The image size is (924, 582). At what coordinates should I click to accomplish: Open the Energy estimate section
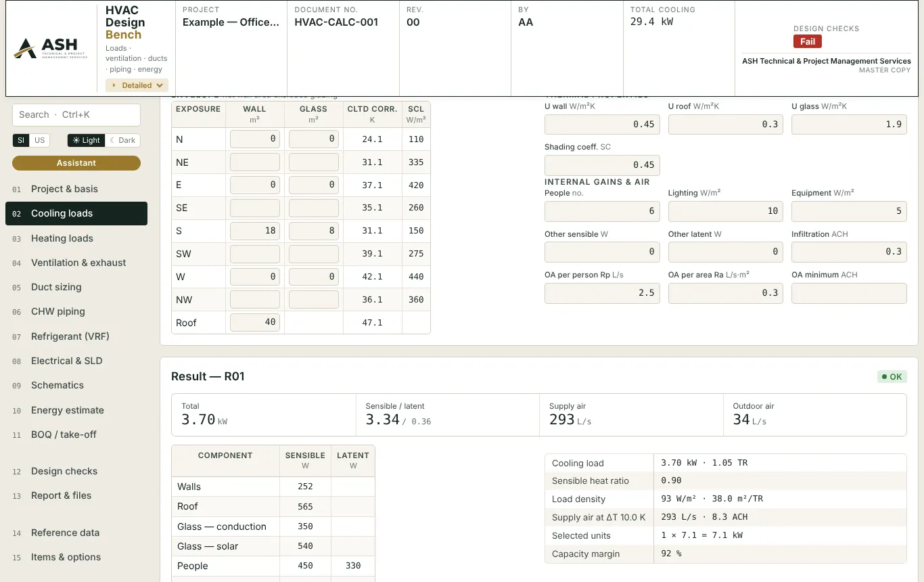click(x=76, y=410)
